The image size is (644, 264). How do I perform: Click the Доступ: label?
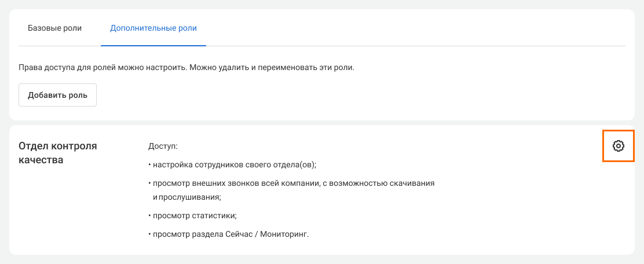[163, 147]
